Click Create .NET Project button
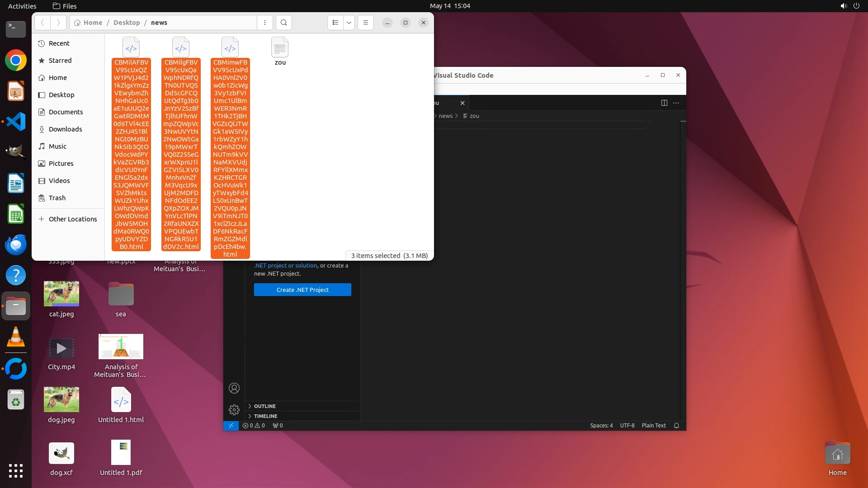 [x=302, y=290]
